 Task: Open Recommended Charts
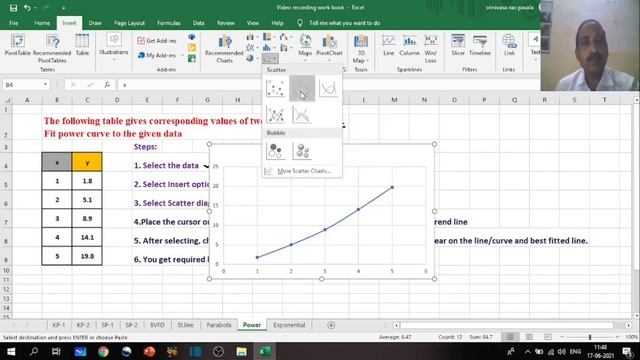224,49
